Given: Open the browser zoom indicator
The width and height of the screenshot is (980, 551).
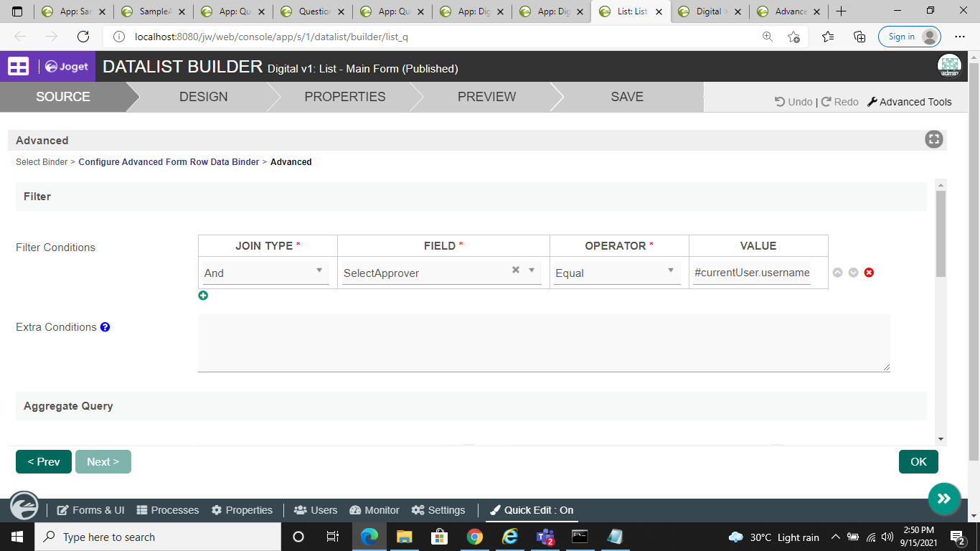Looking at the screenshot, I should 767,37.
